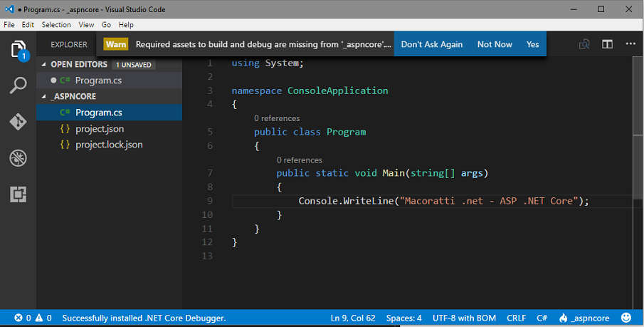Click line number 13 in the gutter
The image size is (644, 327).
point(207,256)
